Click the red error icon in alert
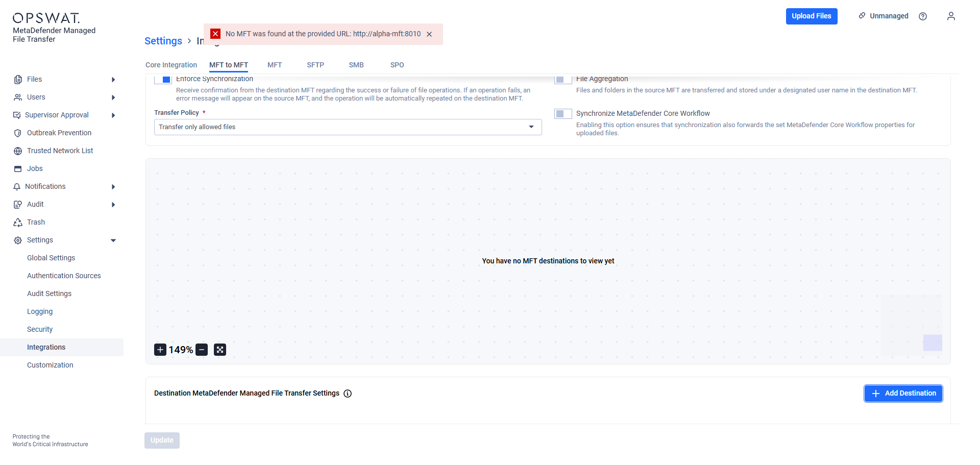Image resolution: width=980 pixels, height=465 pixels. coord(215,34)
